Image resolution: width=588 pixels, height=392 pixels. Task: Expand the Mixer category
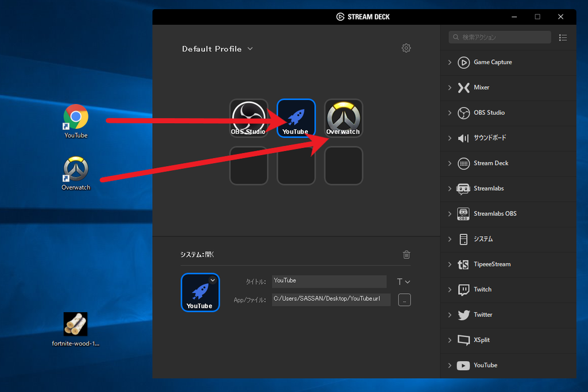450,87
